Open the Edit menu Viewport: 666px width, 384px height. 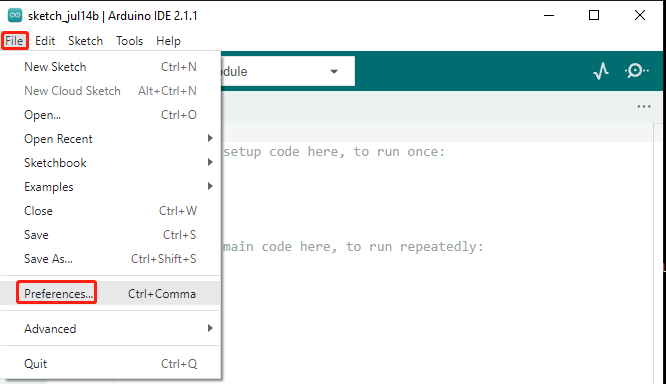click(x=45, y=41)
